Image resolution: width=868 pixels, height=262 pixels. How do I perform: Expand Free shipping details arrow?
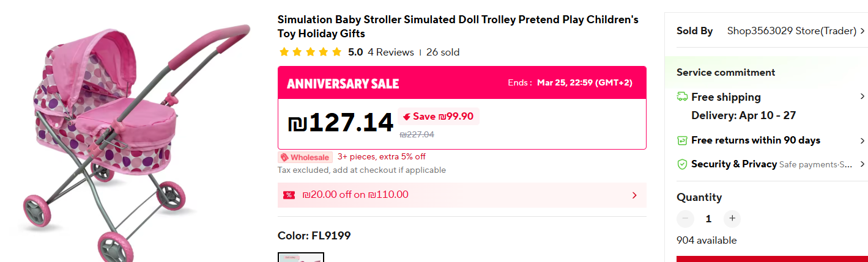862,96
